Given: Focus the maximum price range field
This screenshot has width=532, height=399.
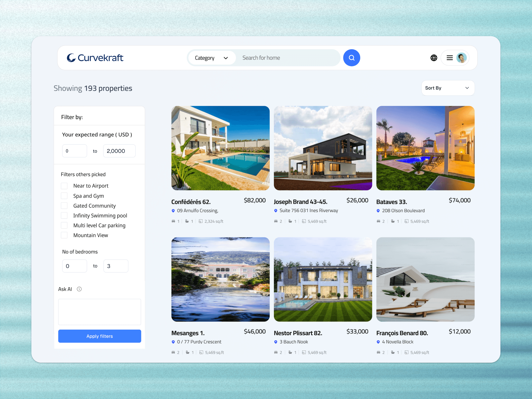Looking at the screenshot, I should click(119, 151).
